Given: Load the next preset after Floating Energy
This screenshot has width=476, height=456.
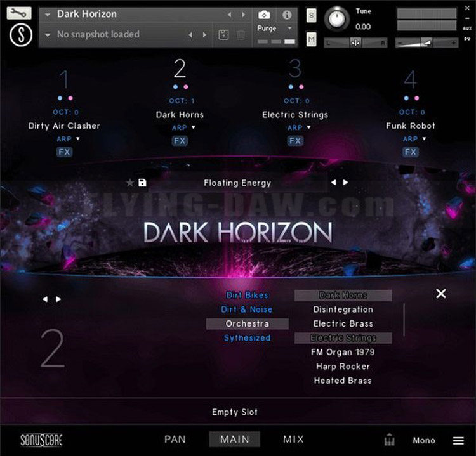Looking at the screenshot, I should coord(345,183).
